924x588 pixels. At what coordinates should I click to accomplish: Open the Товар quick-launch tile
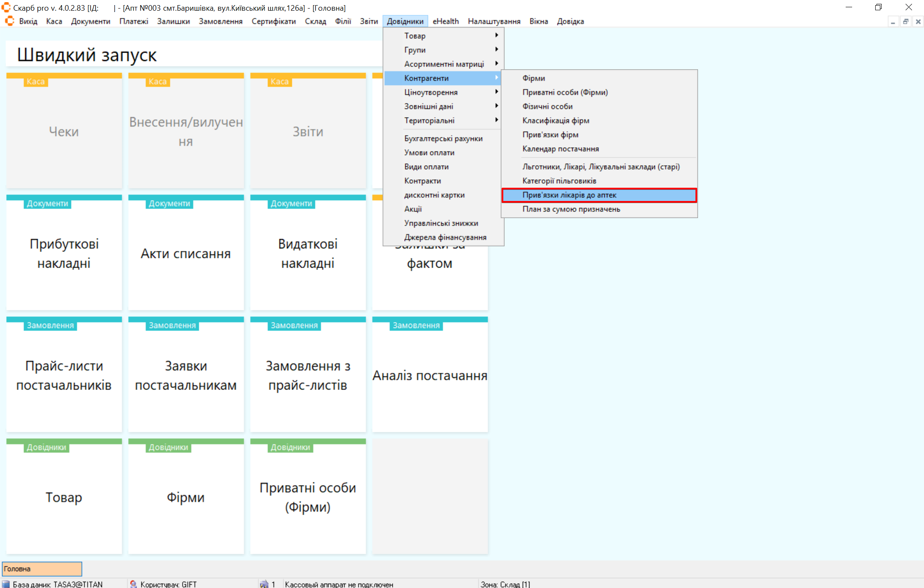click(x=64, y=497)
